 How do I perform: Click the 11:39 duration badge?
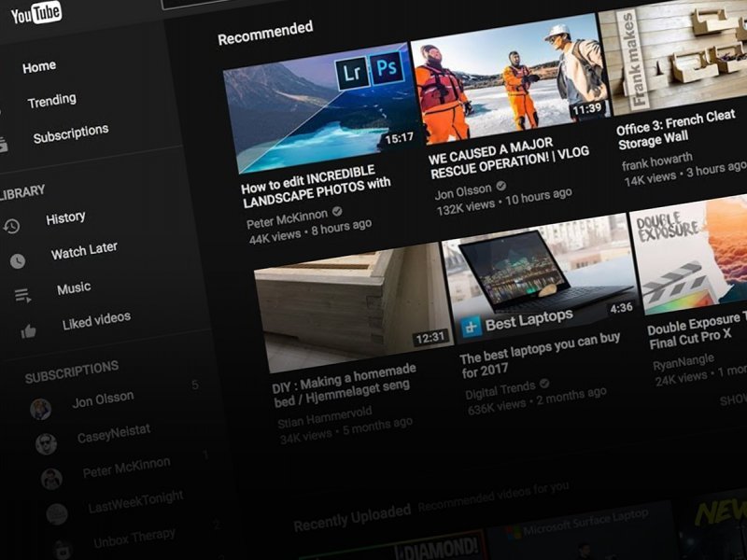pos(587,109)
